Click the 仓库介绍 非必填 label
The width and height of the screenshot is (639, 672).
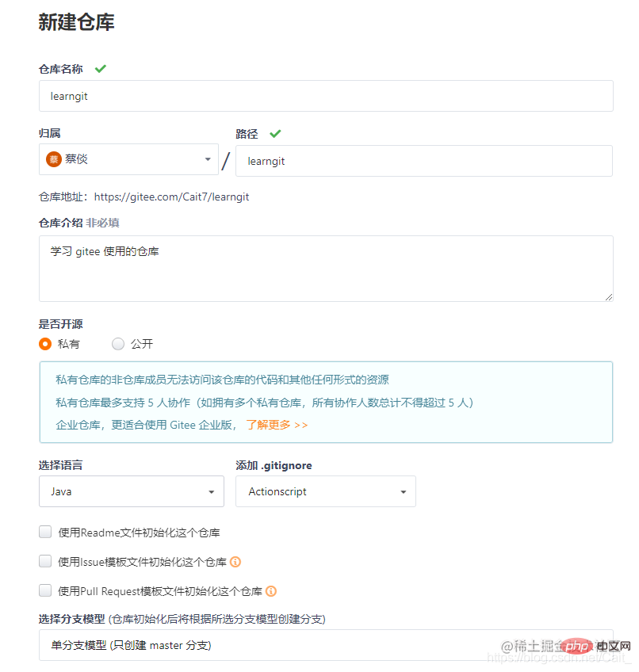[79, 223]
